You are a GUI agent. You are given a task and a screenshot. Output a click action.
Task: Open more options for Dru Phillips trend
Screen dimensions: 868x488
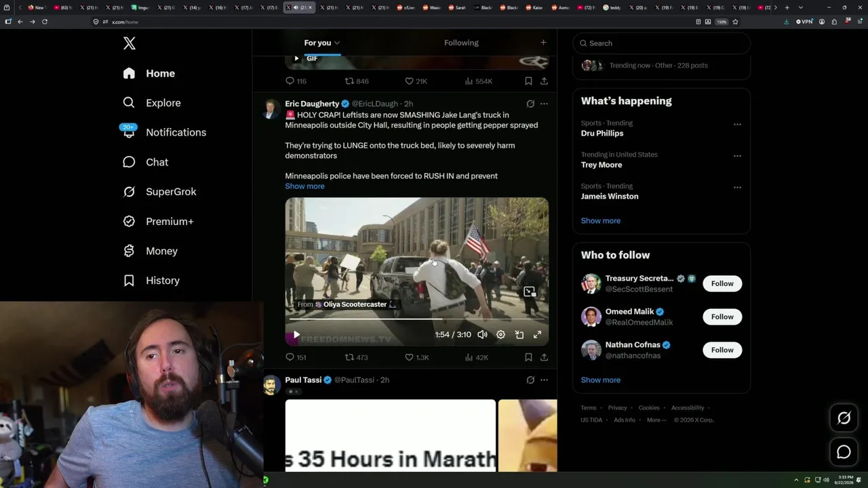click(x=737, y=124)
